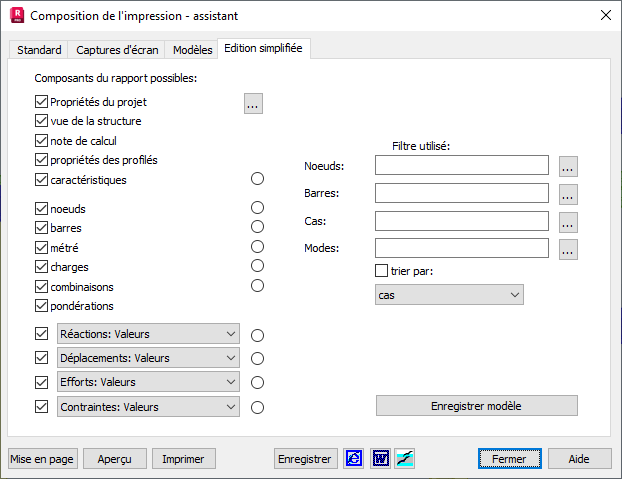
Task: Click the 'Enregistrer modèle' button
Action: pyautogui.click(x=476, y=406)
